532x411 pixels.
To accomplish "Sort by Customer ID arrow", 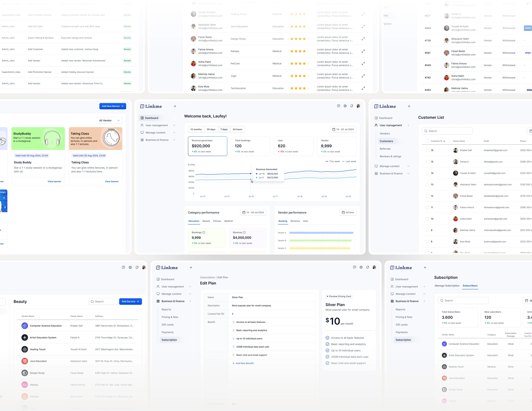I will click(444, 141).
